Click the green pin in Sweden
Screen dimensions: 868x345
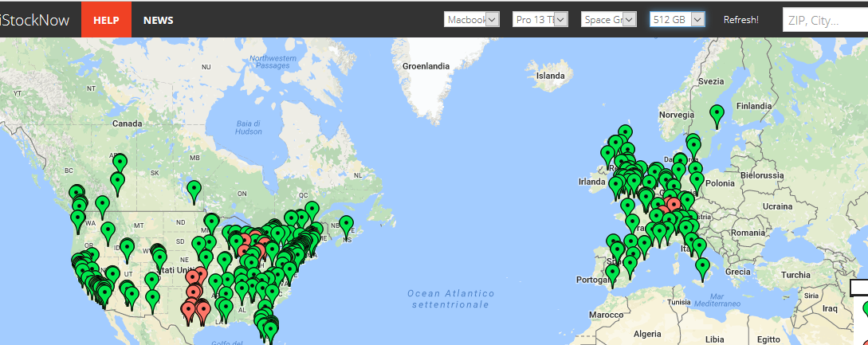(x=717, y=117)
